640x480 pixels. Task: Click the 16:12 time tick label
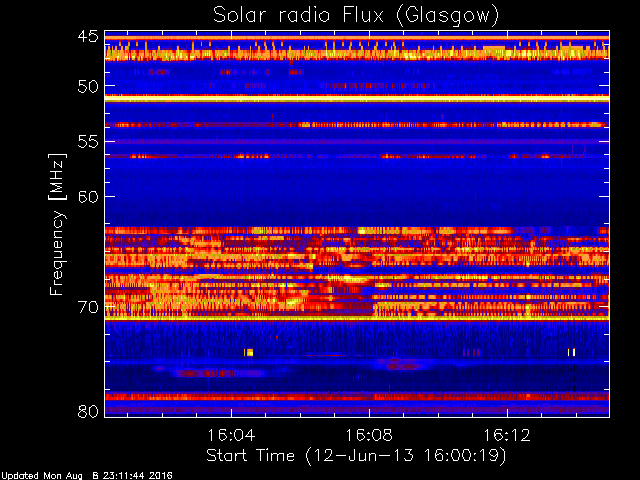pyautogui.click(x=507, y=435)
